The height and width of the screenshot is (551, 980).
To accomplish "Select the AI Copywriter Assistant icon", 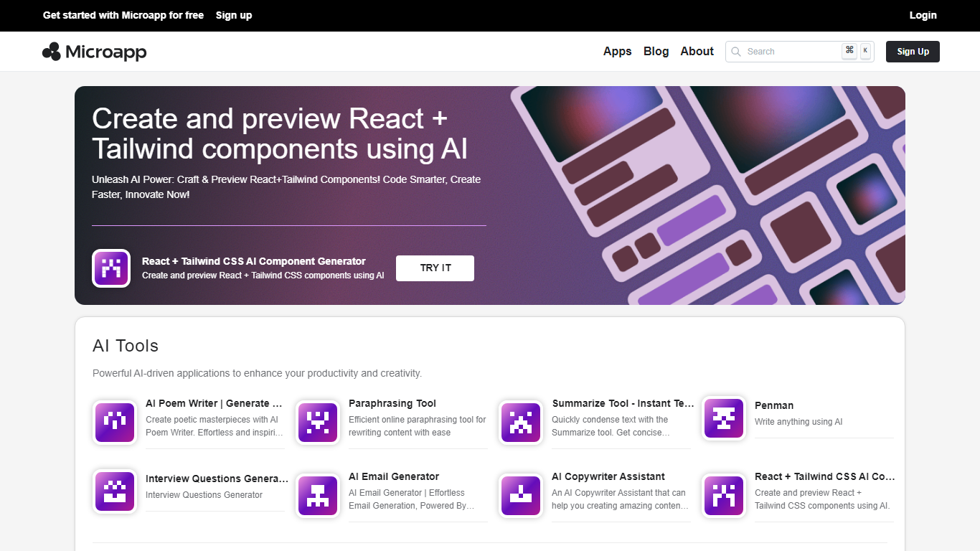I will point(520,495).
